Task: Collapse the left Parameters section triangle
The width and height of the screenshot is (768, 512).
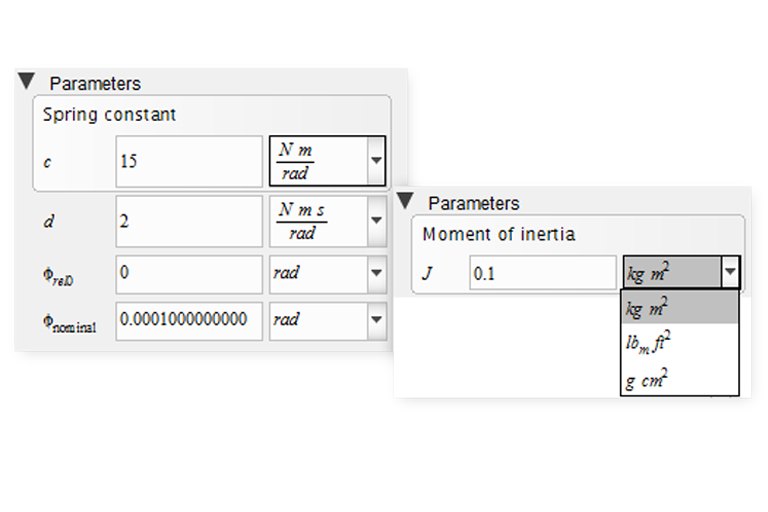Action: tap(27, 81)
